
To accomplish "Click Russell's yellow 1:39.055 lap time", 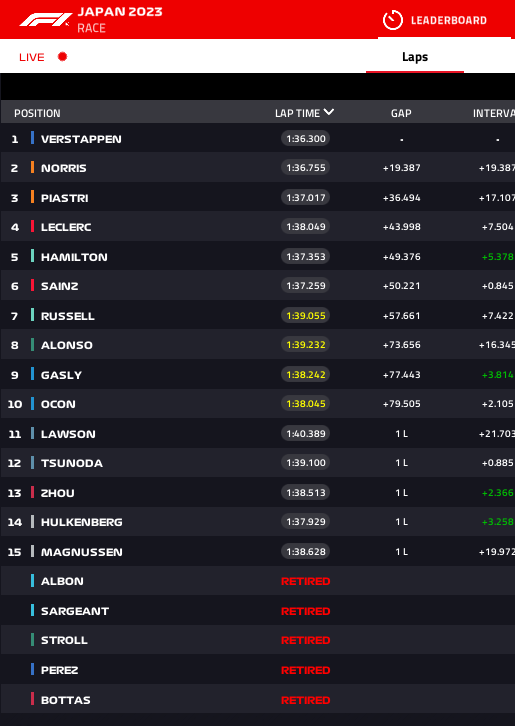I will tap(306, 315).
